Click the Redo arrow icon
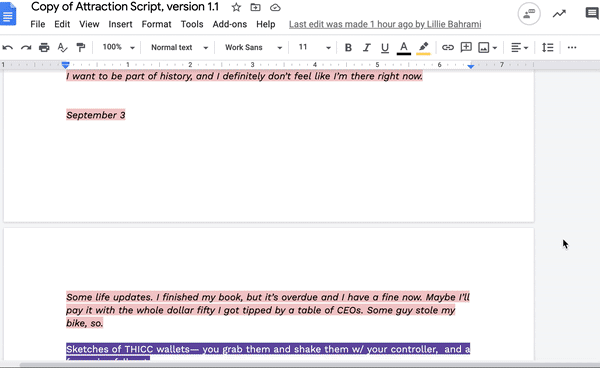 pyautogui.click(x=26, y=47)
